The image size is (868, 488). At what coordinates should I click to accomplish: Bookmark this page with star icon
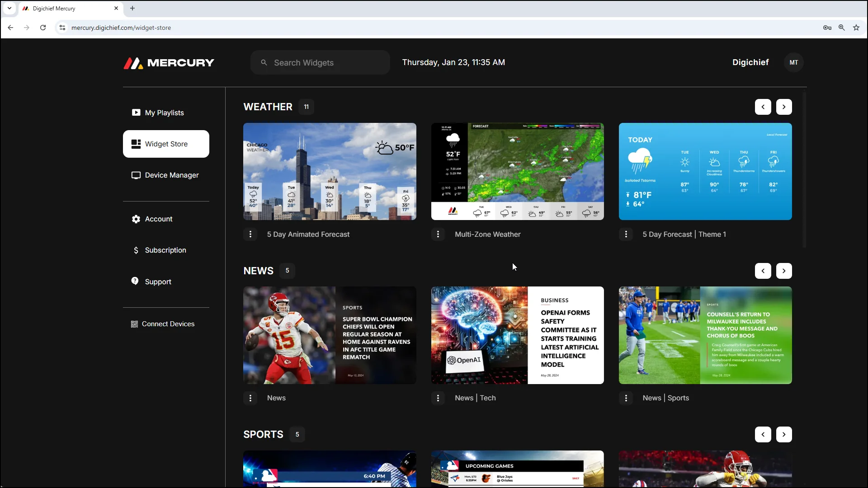(x=856, y=28)
